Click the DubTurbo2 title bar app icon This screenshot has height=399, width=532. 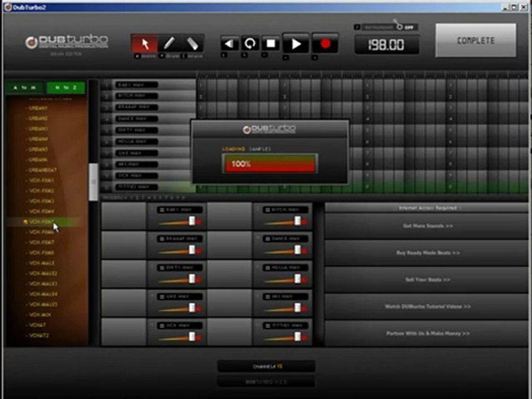pyautogui.click(x=8, y=7)
